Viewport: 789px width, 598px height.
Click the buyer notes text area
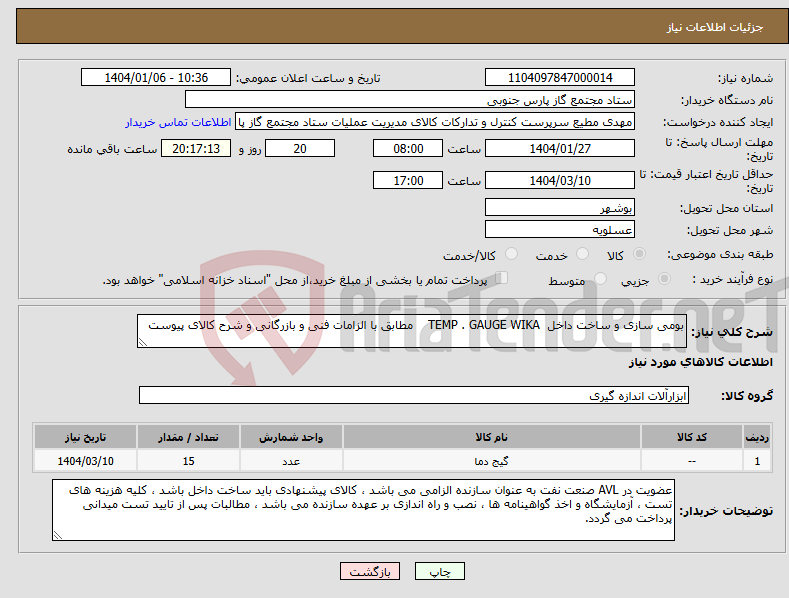point(363,510)
